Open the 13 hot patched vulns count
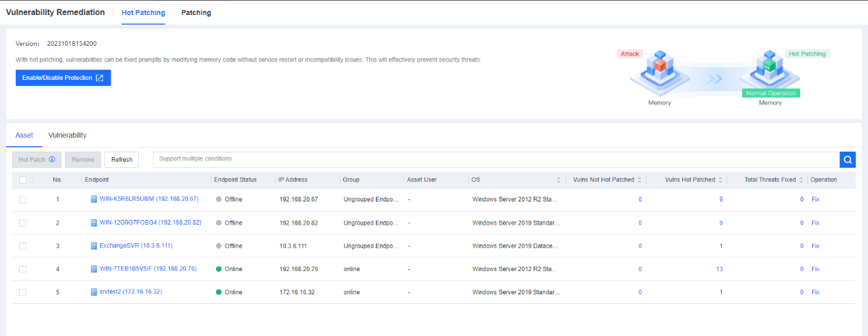The height and width of the screenshot is (336, 868). tap(719, 269)
